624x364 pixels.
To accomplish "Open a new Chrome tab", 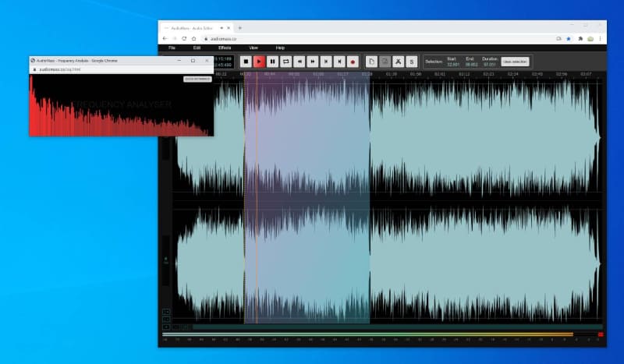I will (x=239, y=28).
